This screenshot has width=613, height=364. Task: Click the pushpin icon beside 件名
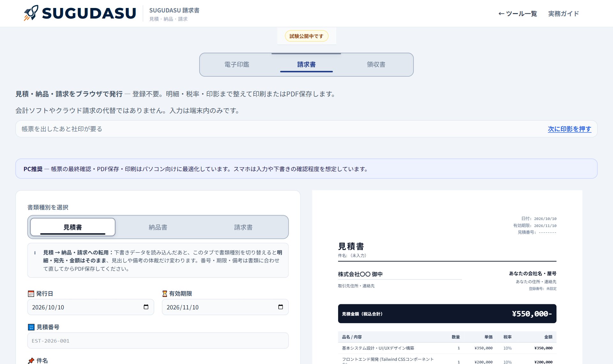[x=31, y=360]
